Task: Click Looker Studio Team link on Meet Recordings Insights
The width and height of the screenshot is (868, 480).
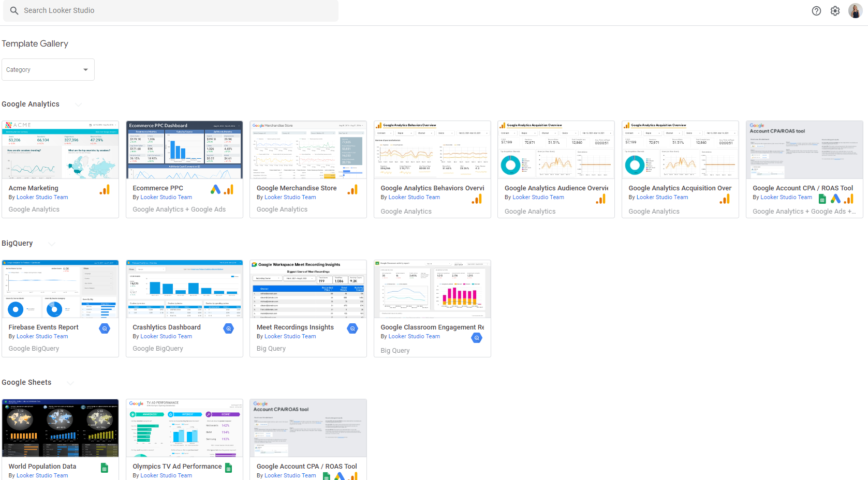Action: click(x=290, y=336)
